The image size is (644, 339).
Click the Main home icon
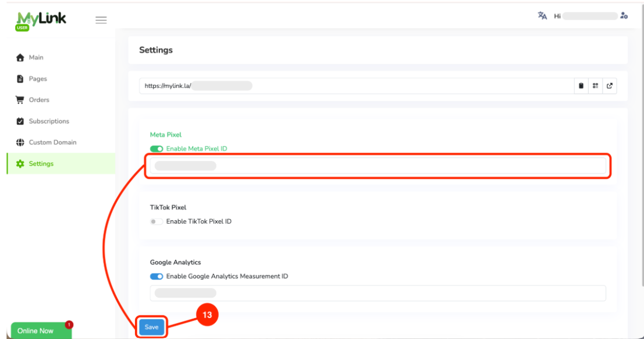[x=20, y=58]
